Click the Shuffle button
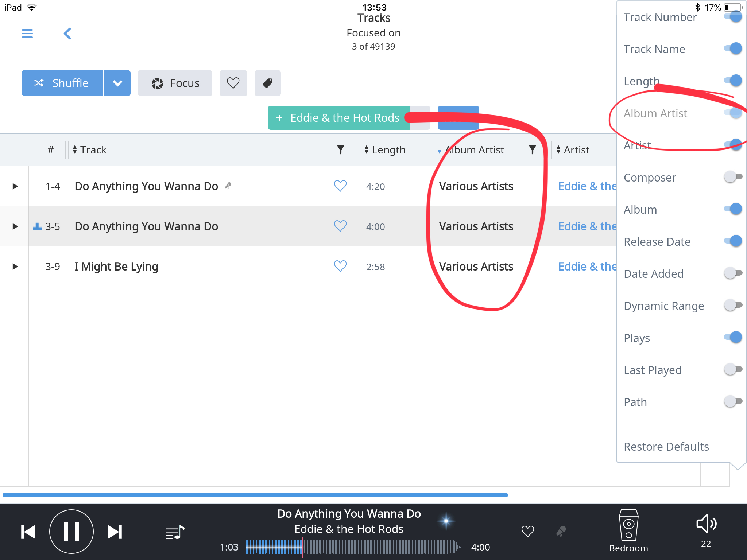This screenshot has height=560, width=747. coord(62,83)
